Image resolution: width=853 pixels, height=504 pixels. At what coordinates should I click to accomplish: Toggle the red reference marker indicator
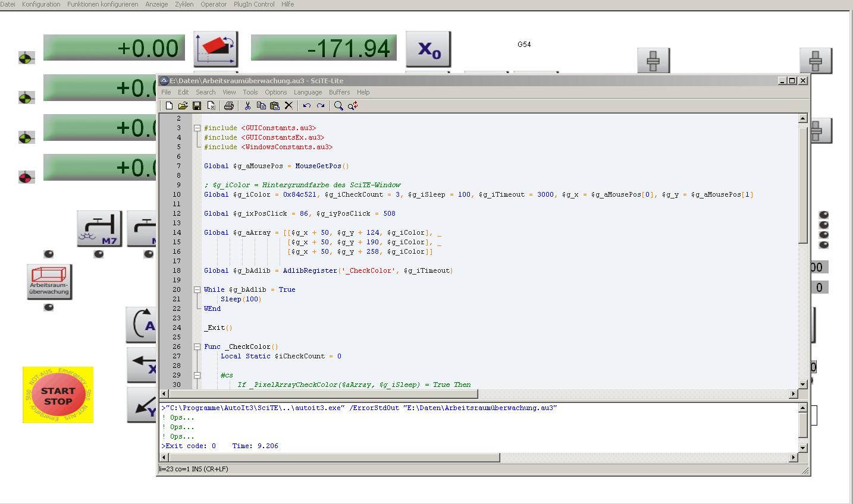[26, 177]
